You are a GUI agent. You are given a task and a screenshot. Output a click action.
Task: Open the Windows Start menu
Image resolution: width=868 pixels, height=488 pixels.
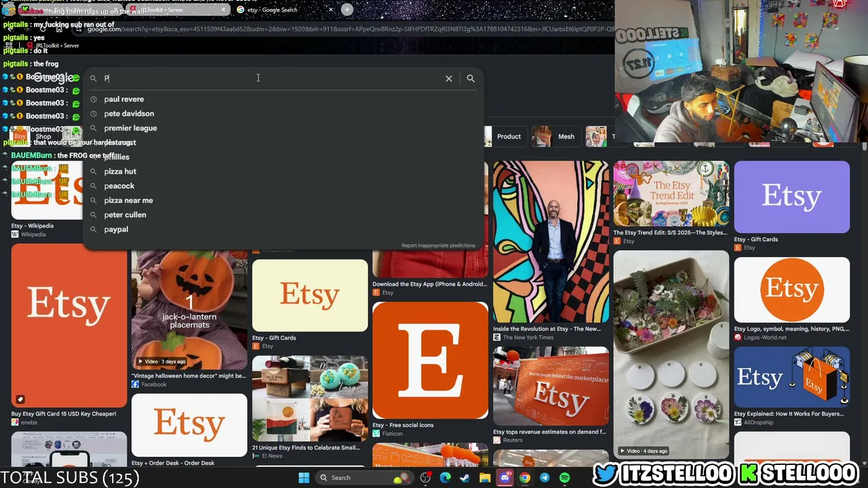(x=304, y=478)
